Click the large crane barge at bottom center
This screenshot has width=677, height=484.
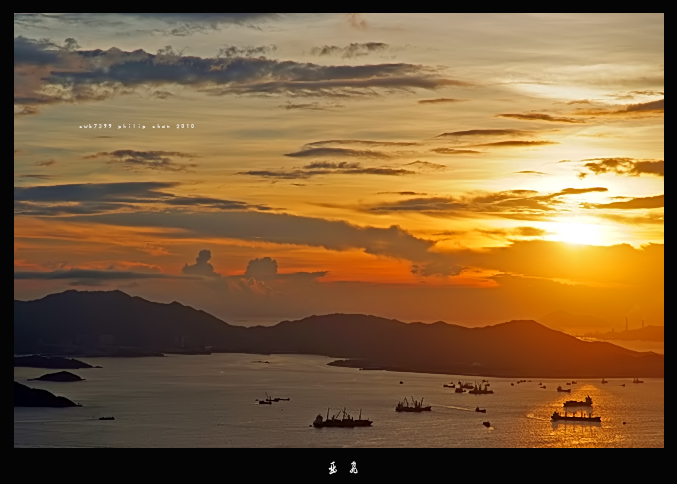click(x=342, y=420)
